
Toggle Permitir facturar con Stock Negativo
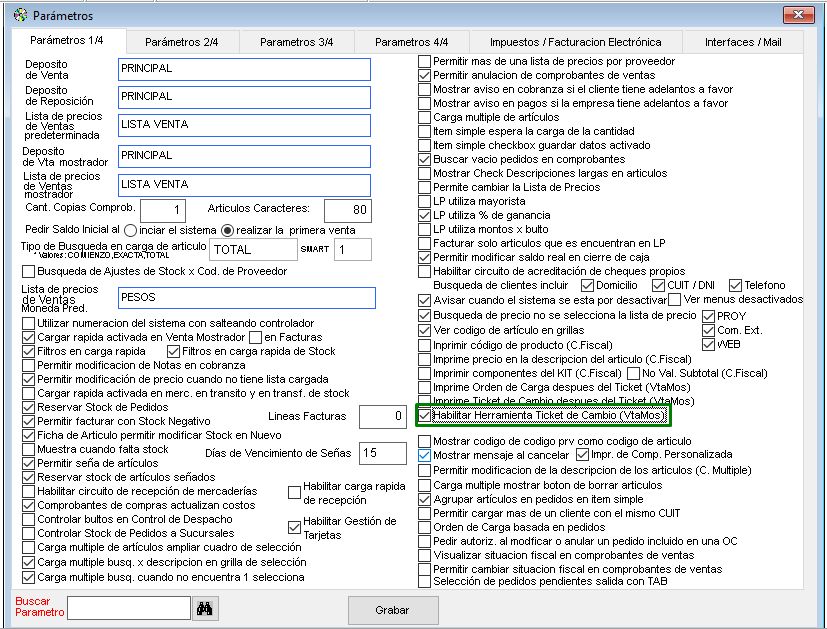[28, 422]
